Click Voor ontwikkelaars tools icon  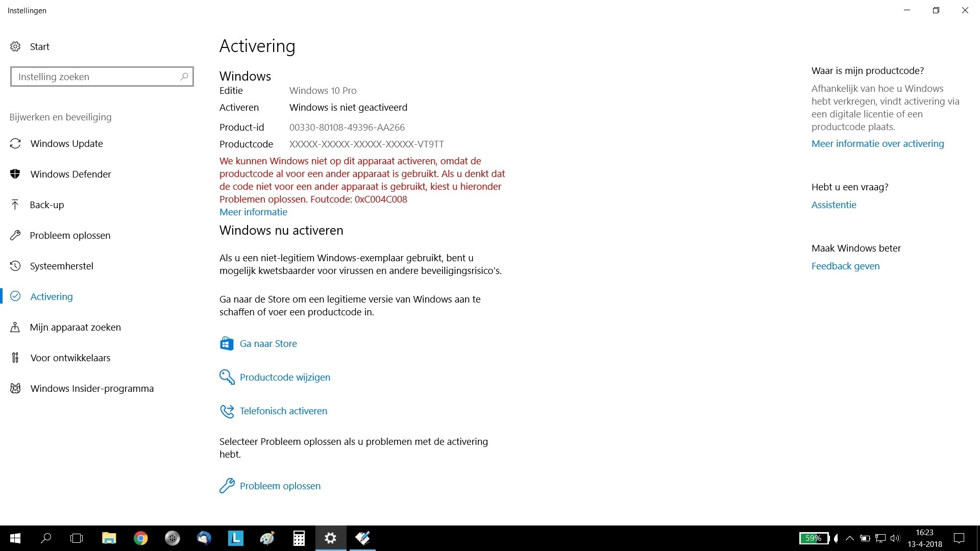tap(15, 358)
